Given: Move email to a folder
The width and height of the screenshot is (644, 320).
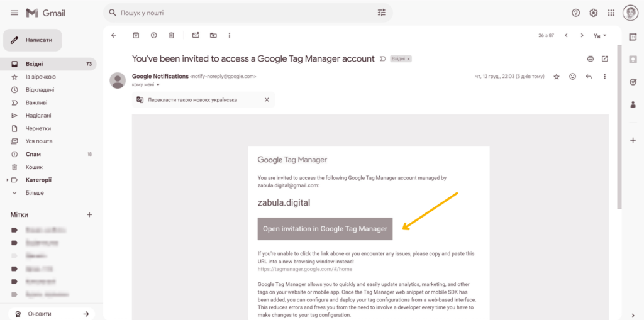Looking at the screenshot, I should coord(213,35).
